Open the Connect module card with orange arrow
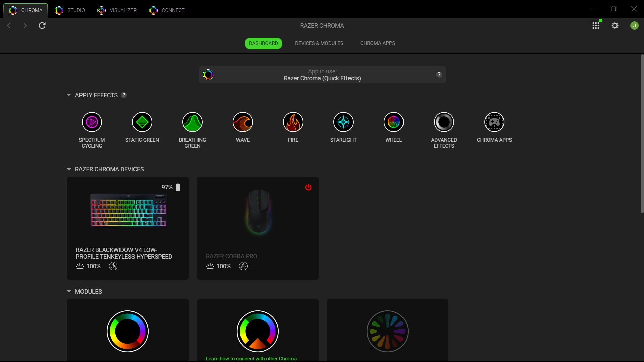 (258, 330)
